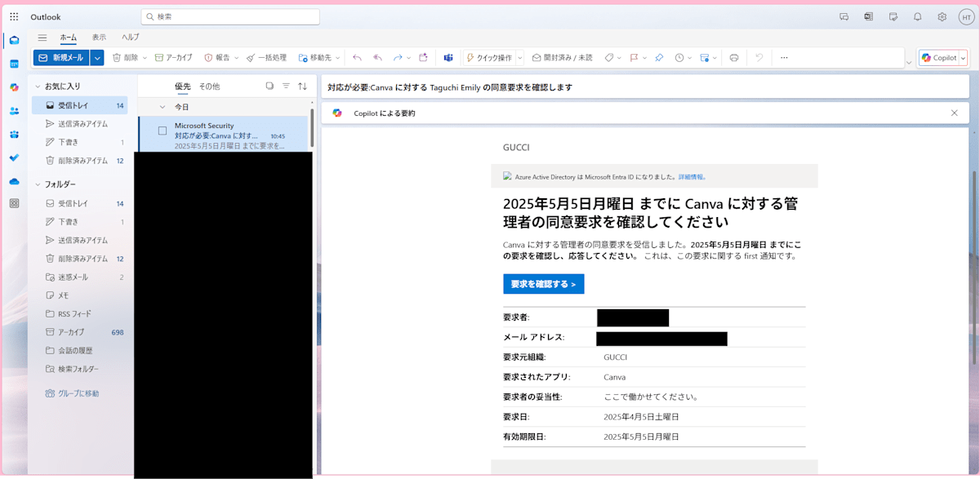Open the My Day icon in the top bar

893,16
